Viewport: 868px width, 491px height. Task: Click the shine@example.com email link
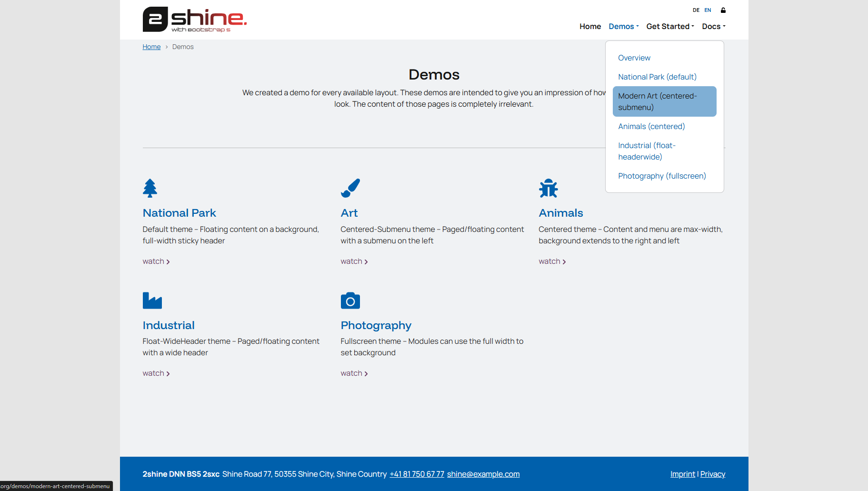483,474
